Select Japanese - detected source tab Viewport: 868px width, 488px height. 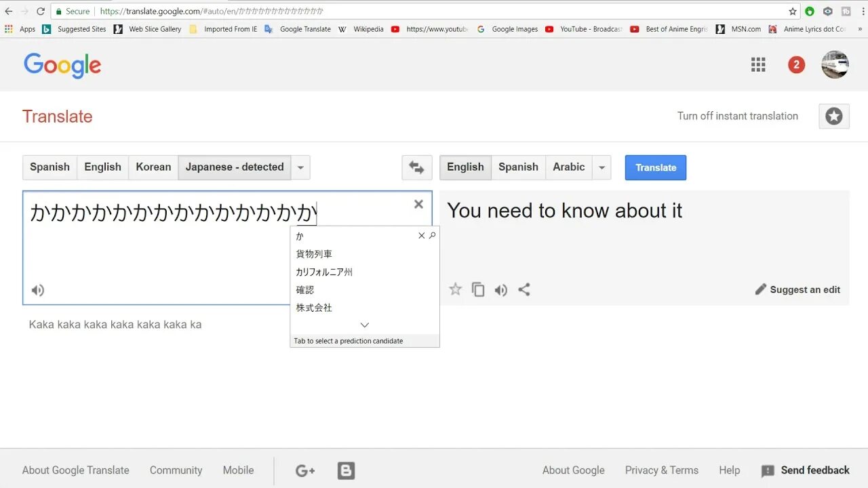(x=235, y=167)
